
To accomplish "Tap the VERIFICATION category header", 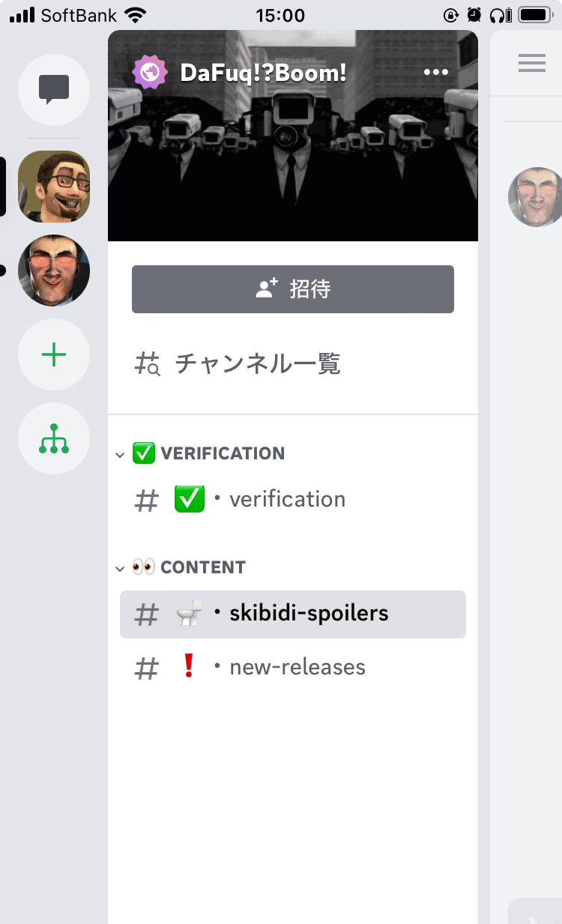I will 222,453.
